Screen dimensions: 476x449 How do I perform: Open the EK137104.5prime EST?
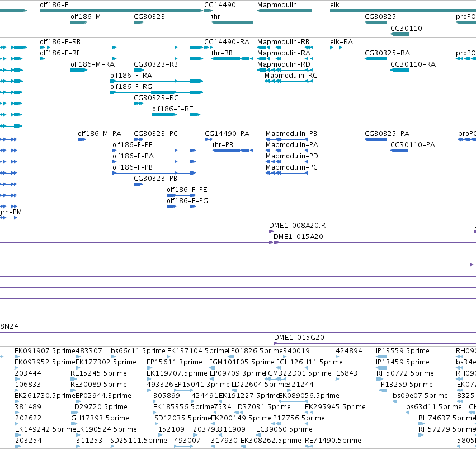[x=169, y=357]
